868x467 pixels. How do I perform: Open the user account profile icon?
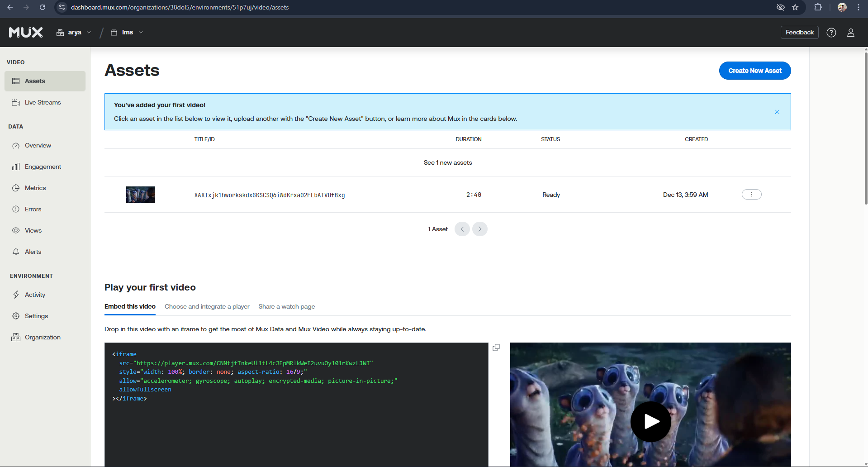click(850, 33)
